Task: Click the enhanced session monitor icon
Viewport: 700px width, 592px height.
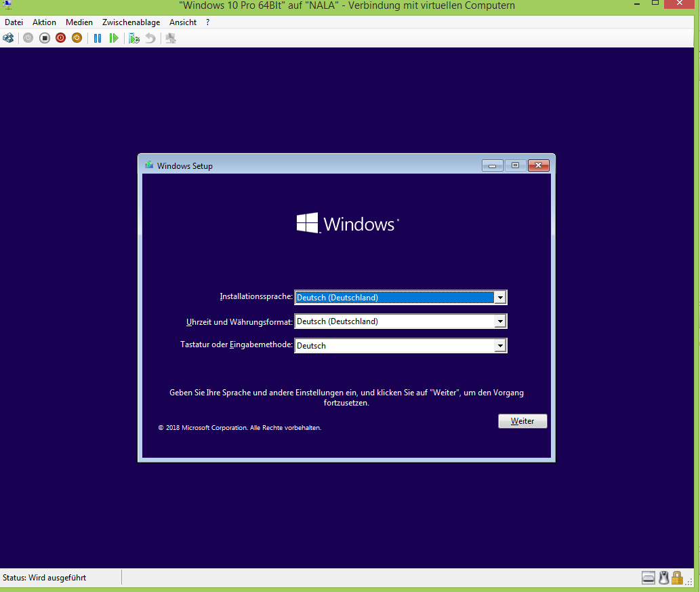Action: pos(171,38)
